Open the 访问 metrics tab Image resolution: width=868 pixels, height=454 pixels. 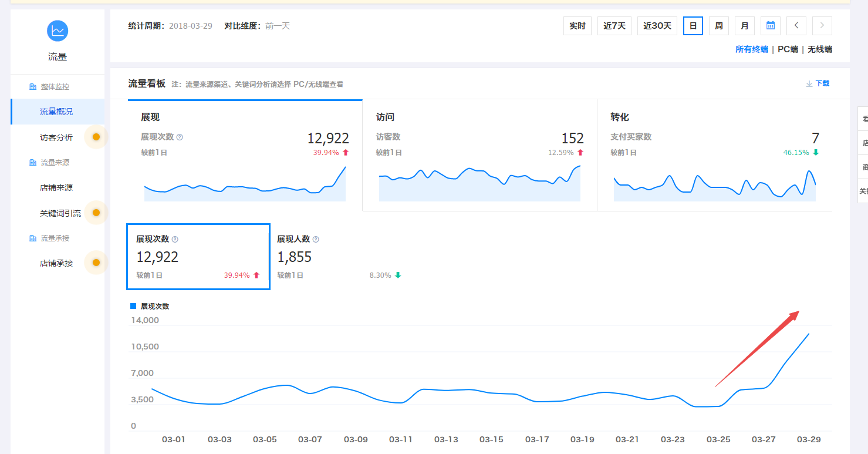(479, 155)
